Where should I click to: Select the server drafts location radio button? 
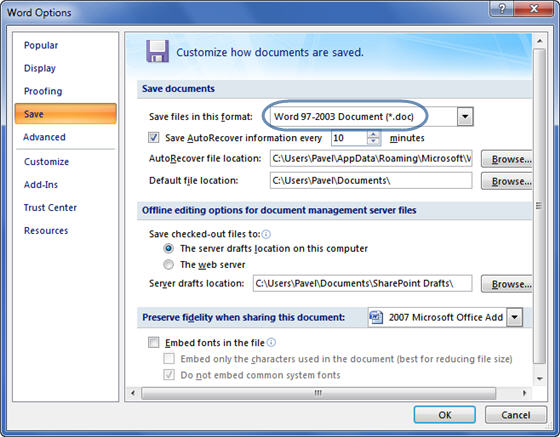(169, 248)
